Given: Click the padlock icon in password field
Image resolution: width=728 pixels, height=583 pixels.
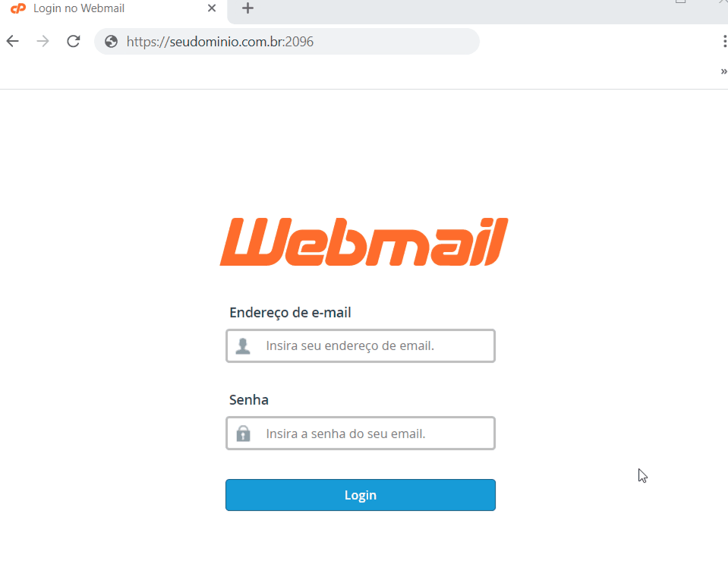Looking at the screenshot, I should click(243, 433).
